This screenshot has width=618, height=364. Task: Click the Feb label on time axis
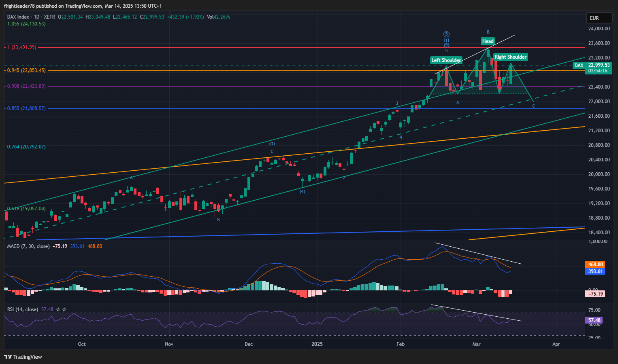401,344
